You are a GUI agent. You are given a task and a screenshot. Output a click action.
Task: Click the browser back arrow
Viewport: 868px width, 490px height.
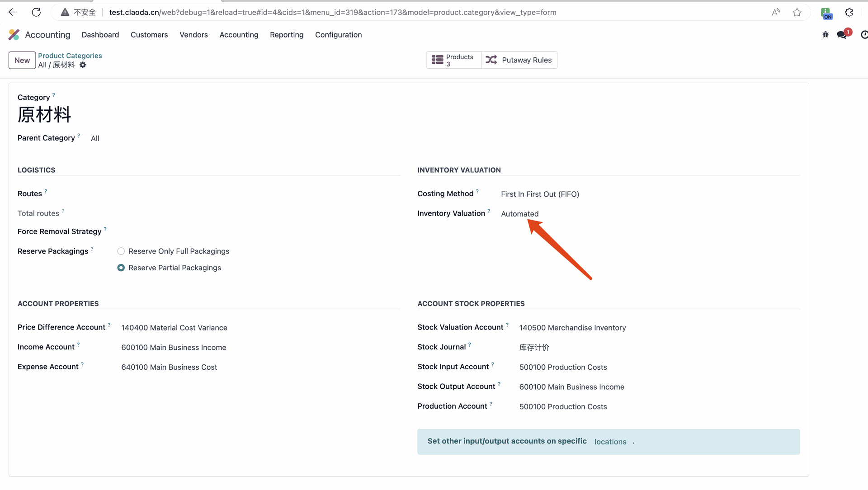(x=13, y=12)
